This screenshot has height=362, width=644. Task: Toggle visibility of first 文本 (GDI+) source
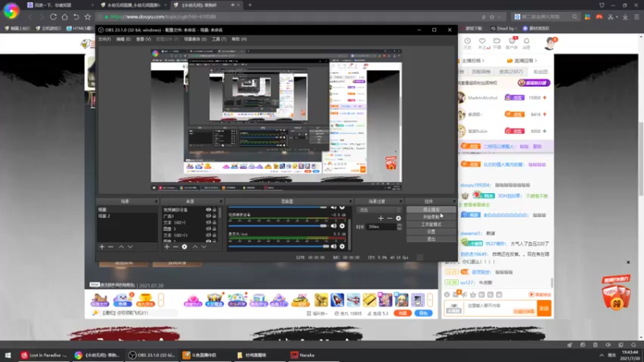[208, 223]
